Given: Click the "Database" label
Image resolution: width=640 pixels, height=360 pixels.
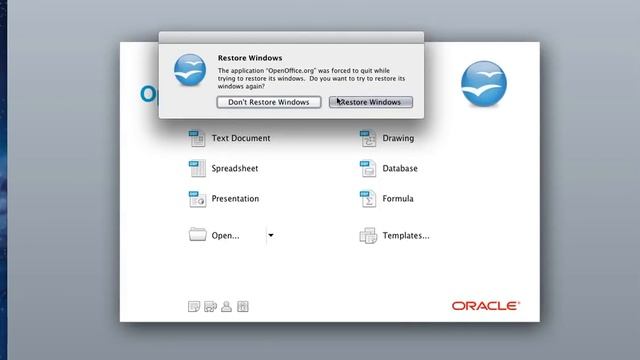Looking at the screenshot, I should pos(400,169).
